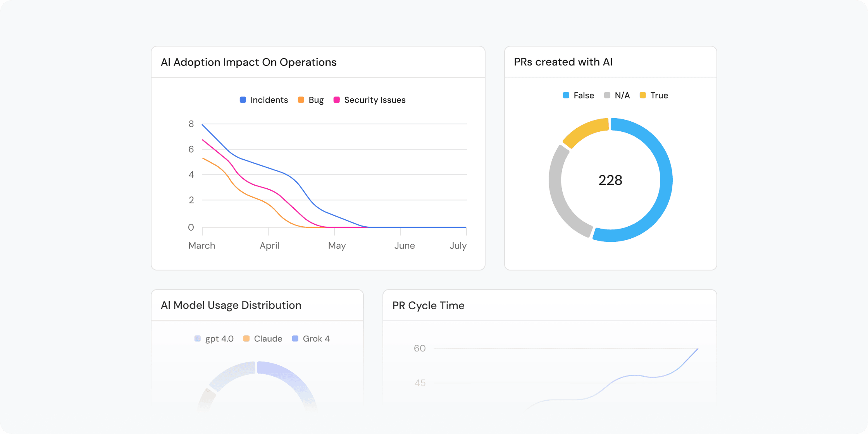The height and width of the screenshot is (434, 868).
Task: Click the '45' value in PR Cycle Time
Action: click(420, 383)
